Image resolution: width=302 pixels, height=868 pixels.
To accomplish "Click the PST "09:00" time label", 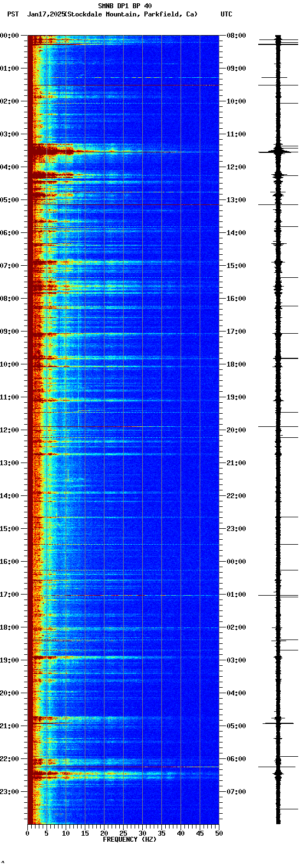I will point(9,332).
